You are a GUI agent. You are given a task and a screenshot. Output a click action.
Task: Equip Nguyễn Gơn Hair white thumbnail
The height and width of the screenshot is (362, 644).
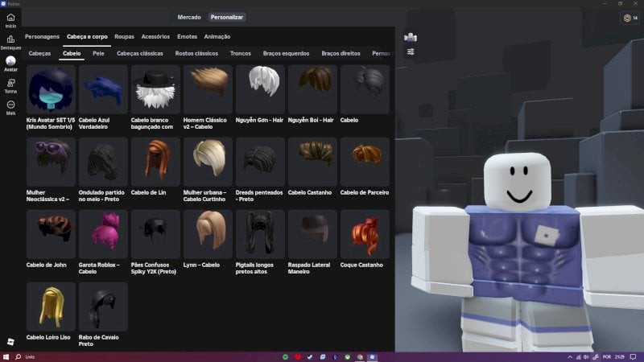click(x=260, y=89)
